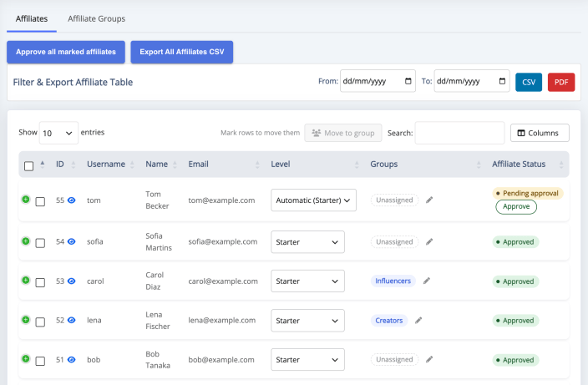The height and width of the screenshot is (385, 588).
Task: Click into the Search box
Action: click(459, 133)
